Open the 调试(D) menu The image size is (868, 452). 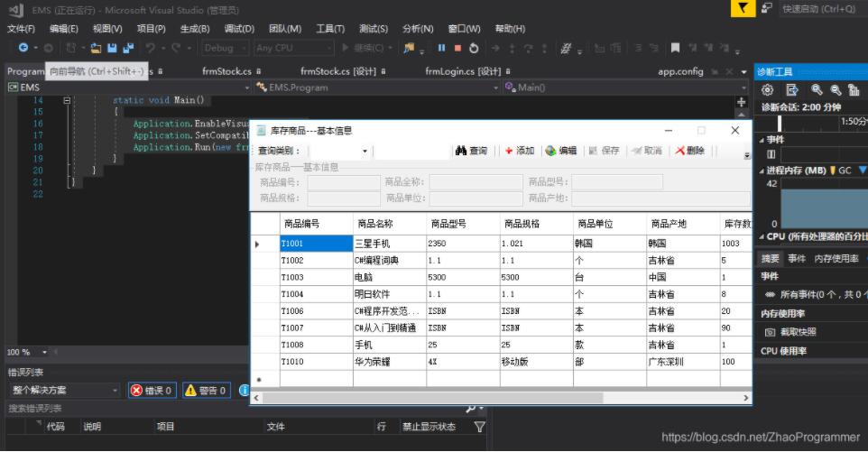pos(239,29)
